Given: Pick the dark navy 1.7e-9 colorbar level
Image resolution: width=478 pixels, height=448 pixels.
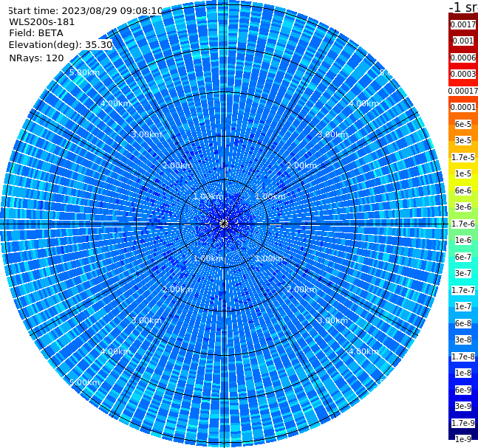Looking at the screenshot, I should coord(462,423).
